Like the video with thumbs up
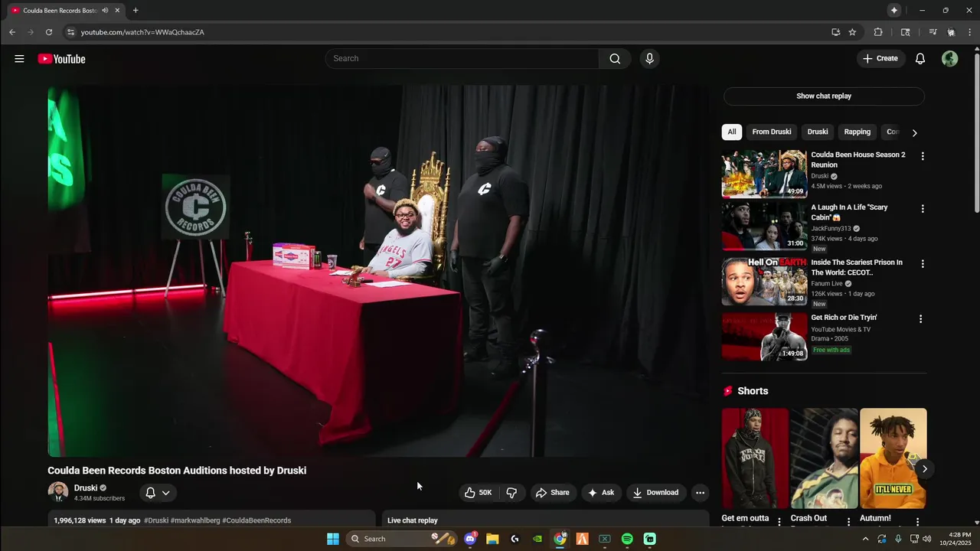 click(x=479, y=493)
